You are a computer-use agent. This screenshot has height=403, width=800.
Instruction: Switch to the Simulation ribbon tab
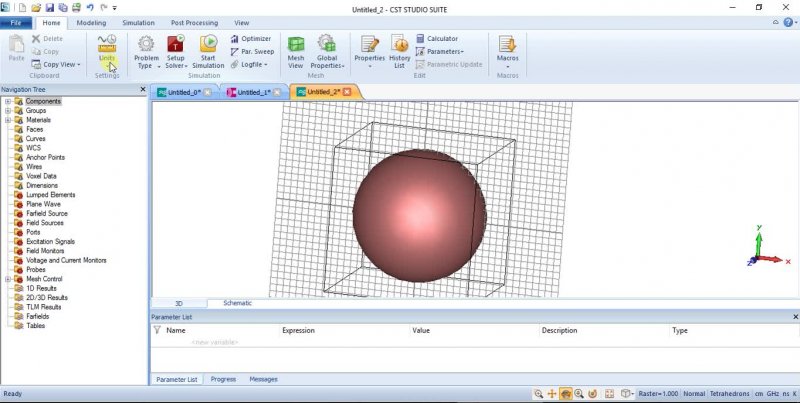138,23
